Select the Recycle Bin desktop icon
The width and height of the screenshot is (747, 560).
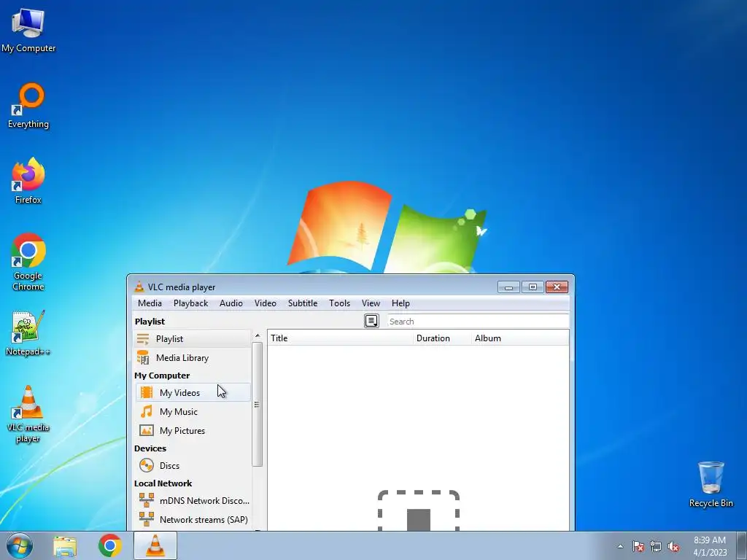[711, 484]
